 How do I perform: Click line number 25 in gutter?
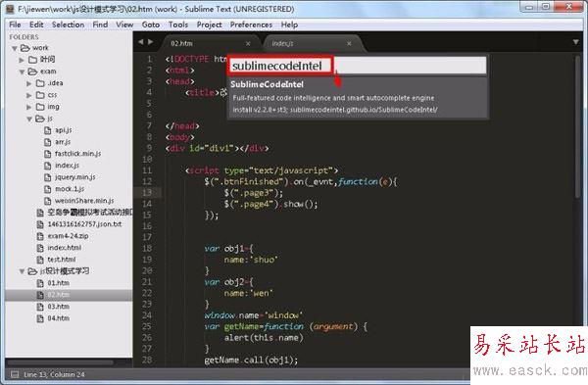pos(147,326)
